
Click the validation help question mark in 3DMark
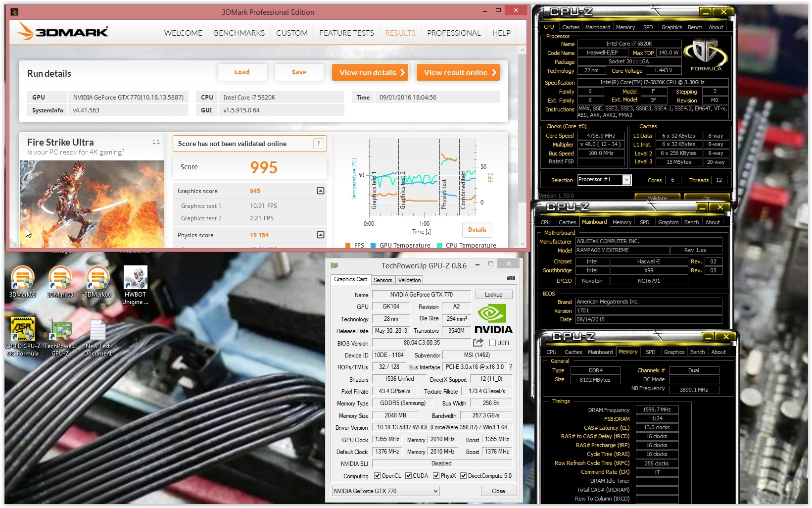click(319, 144)
